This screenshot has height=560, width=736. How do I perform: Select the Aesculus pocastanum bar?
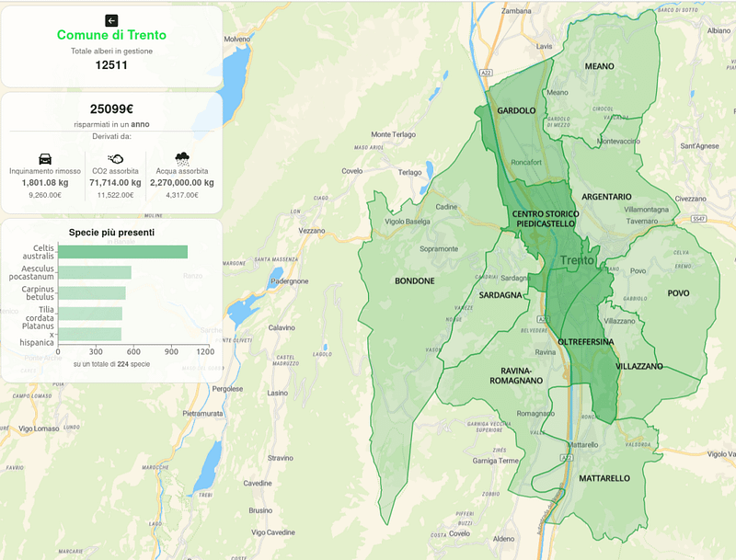95,272
